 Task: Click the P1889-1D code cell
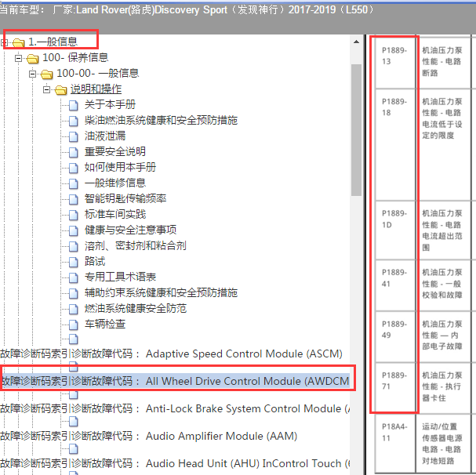point(395,230)
